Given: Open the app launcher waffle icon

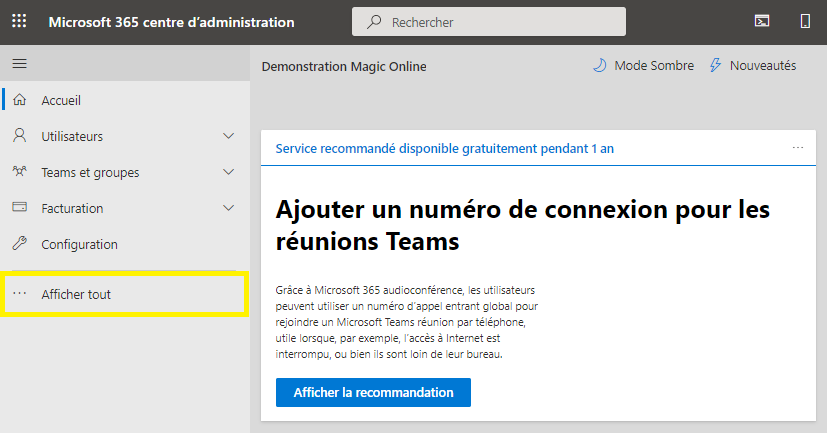Looking at the screenshot, I should click(x=19, y=21).
